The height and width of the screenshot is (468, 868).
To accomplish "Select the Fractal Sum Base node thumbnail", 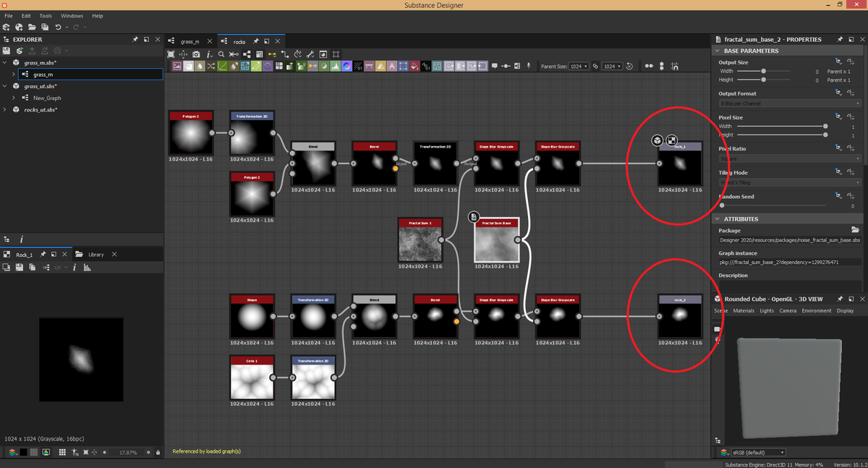I will (496, 243).
